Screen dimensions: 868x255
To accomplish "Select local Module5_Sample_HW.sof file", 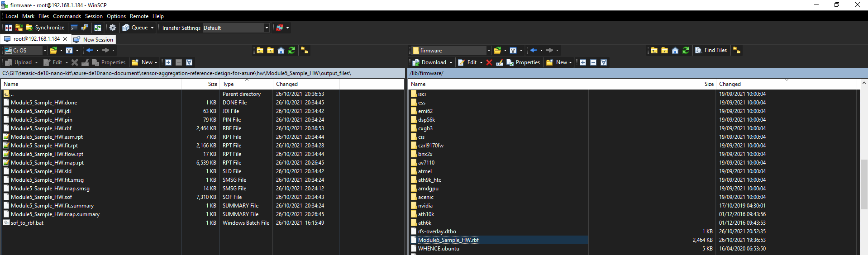I will point(41,197).
